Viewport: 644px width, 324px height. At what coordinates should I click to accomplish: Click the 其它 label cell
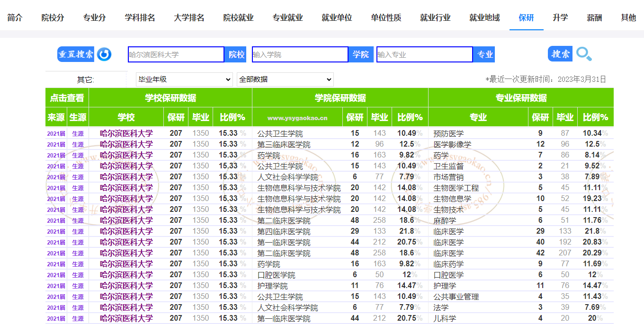[86, 79]
